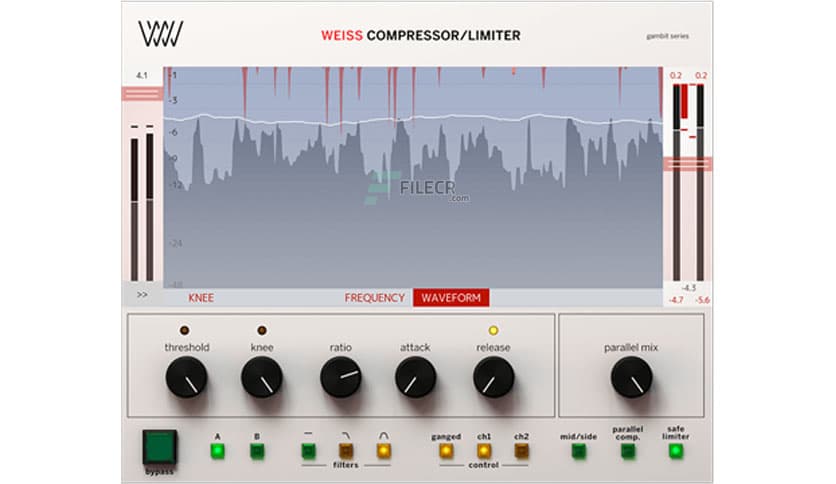This screenshot has width=836, height=484.
Task: Enable parallel comp. button
Action: (628, 451)
